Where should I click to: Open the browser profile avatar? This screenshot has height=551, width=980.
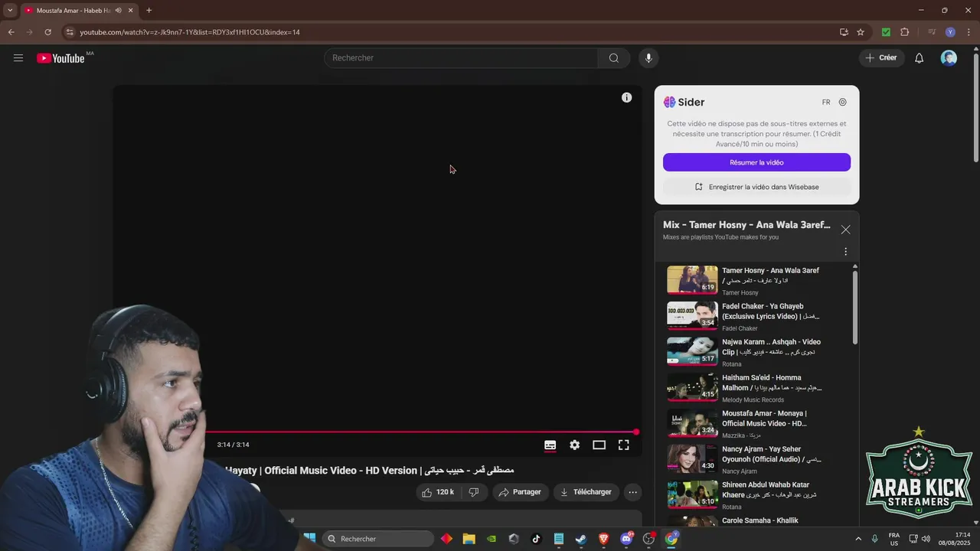[950, 32]
